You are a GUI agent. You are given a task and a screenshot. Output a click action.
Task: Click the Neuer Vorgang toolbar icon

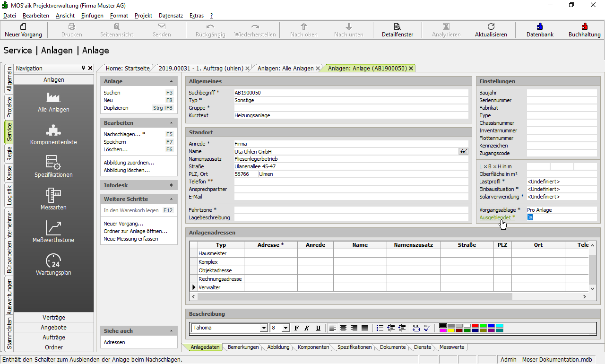click(23, 26)
